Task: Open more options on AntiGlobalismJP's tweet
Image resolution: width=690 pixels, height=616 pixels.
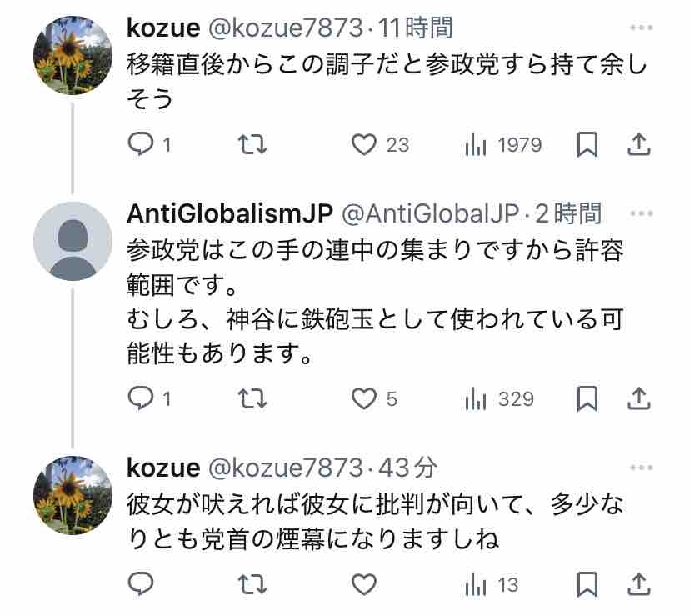Action: 642,213
